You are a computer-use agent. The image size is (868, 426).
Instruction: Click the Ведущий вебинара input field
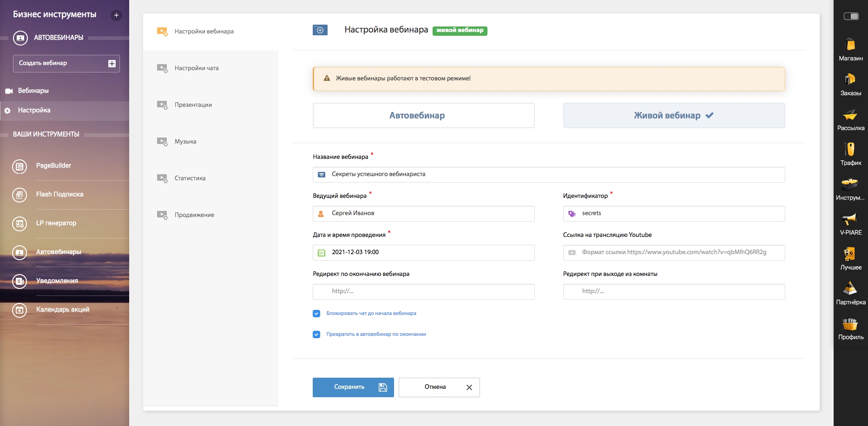423,214
